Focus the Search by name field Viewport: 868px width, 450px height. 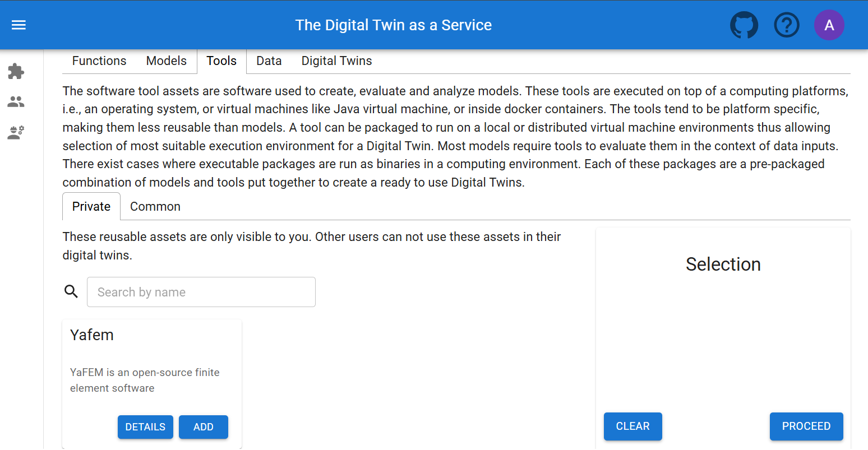point(201,292)
